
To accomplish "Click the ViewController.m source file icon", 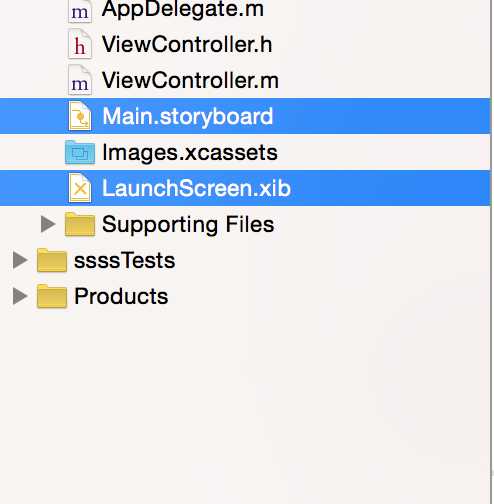I will click(80, 80).
